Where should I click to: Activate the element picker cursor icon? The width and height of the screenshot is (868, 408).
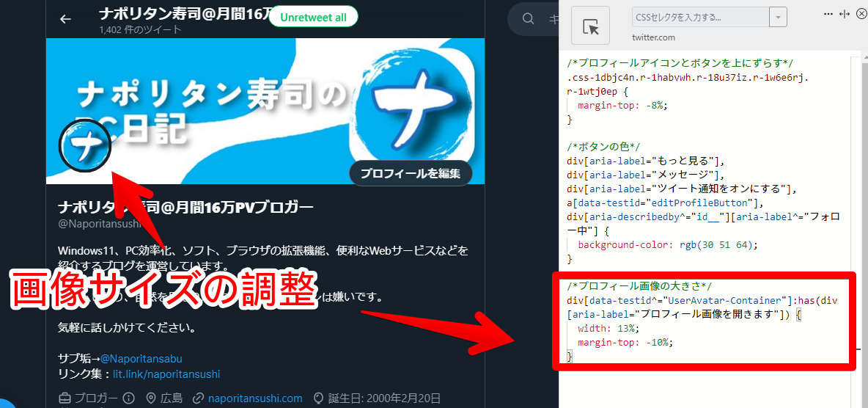coord(591,25)
